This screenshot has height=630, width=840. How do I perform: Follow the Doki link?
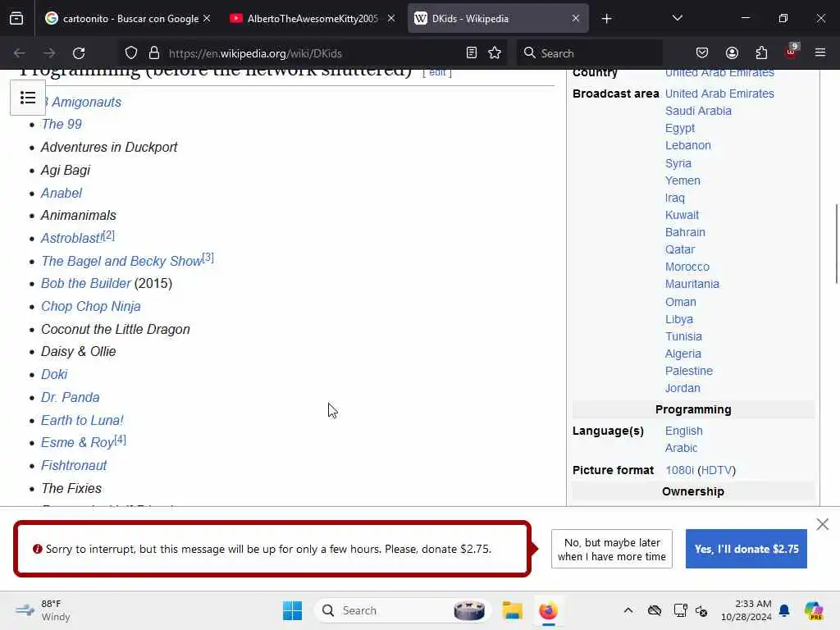pos(54,374)
